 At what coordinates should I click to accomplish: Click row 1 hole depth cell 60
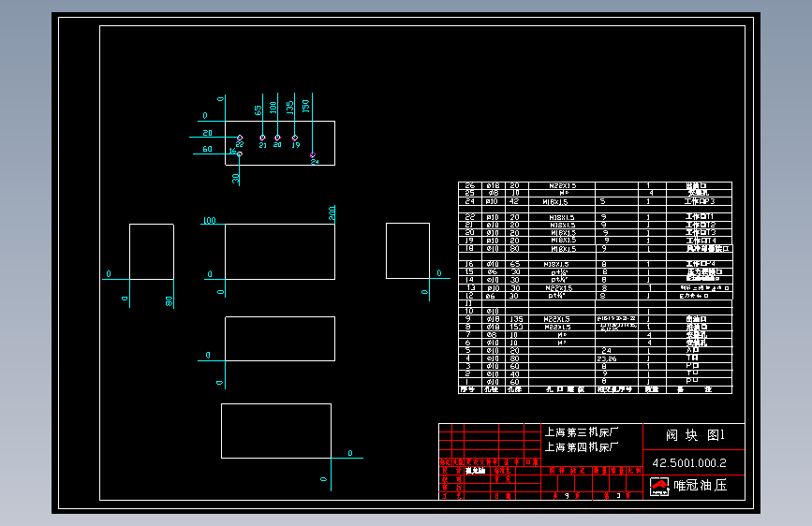(x=515, y=382)
